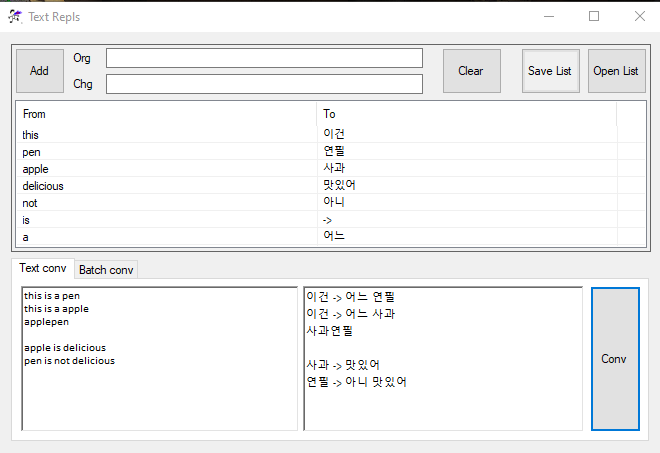Select the 'not' row in the list

point(330,203)
